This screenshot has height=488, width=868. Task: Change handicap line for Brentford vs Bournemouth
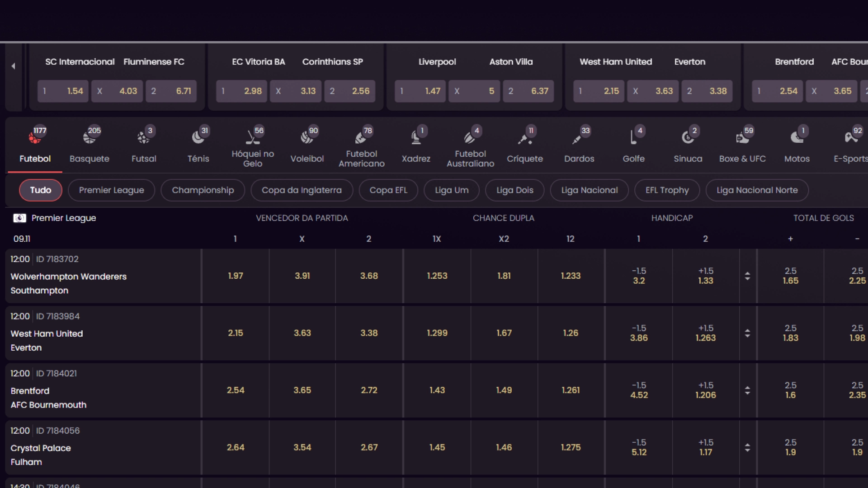[748, 390]
